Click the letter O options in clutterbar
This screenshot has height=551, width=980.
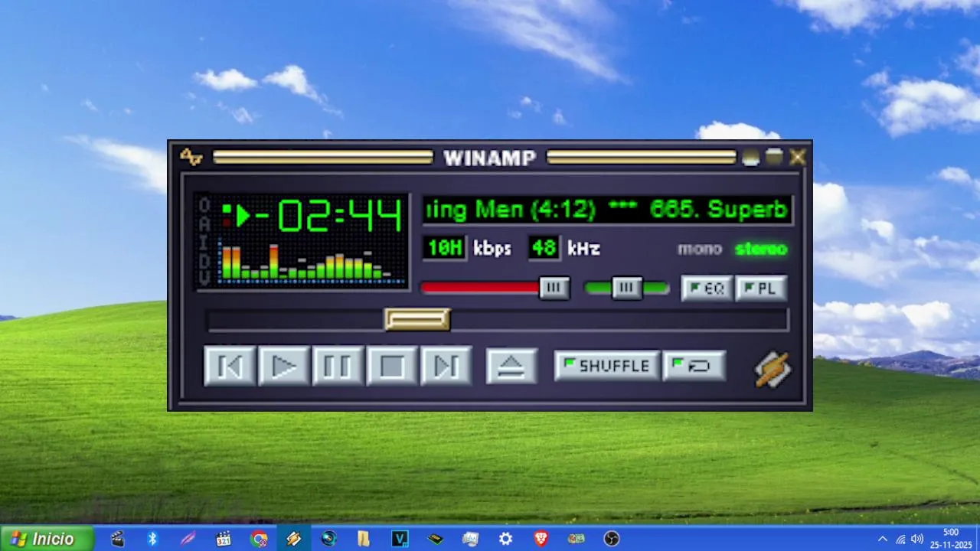(204, 205)
